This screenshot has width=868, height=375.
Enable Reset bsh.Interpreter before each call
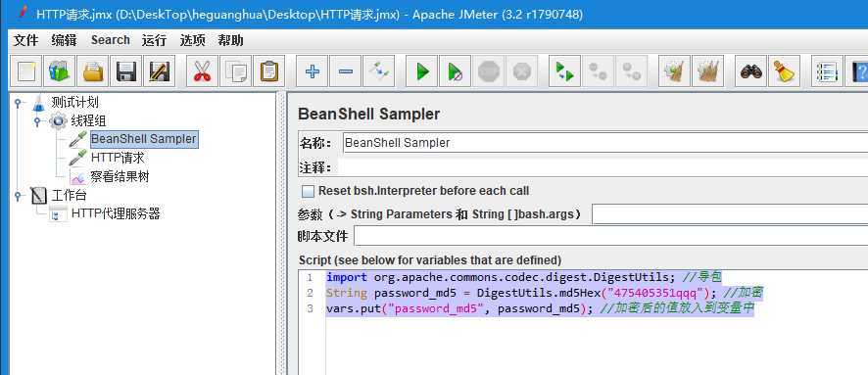[x=308, y=191]
